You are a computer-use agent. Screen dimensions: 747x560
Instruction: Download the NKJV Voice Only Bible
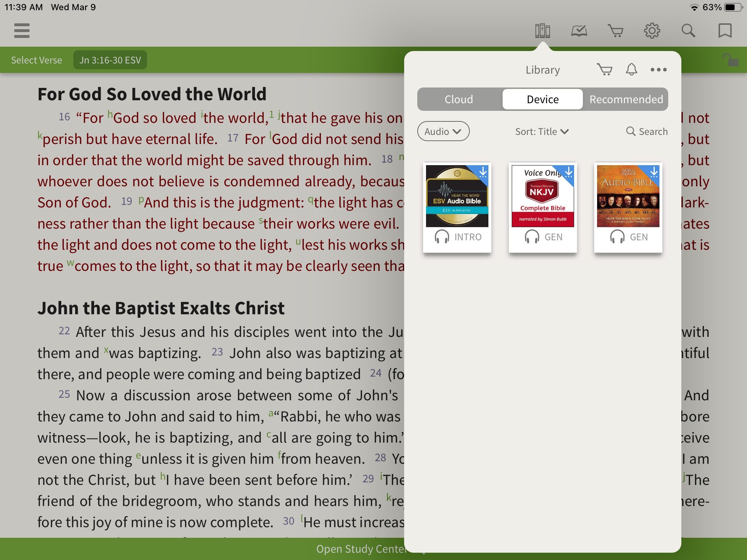[569, 171]
